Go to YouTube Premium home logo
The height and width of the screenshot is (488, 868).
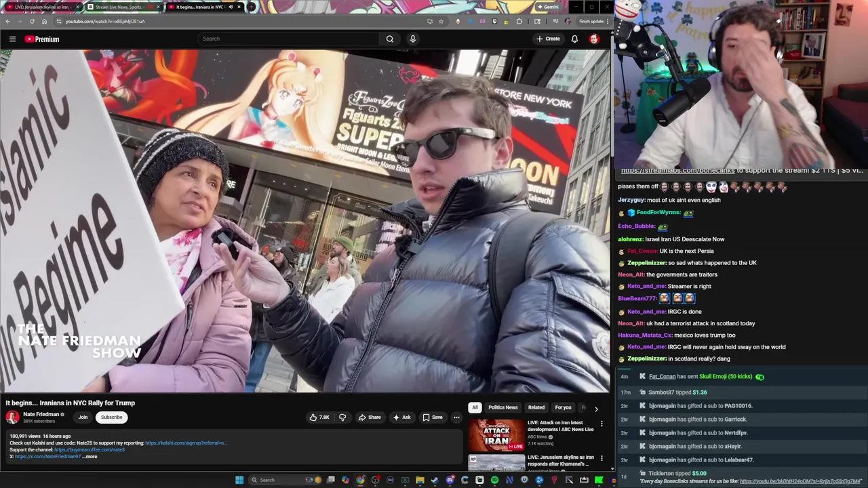click(x=42, y=39)
